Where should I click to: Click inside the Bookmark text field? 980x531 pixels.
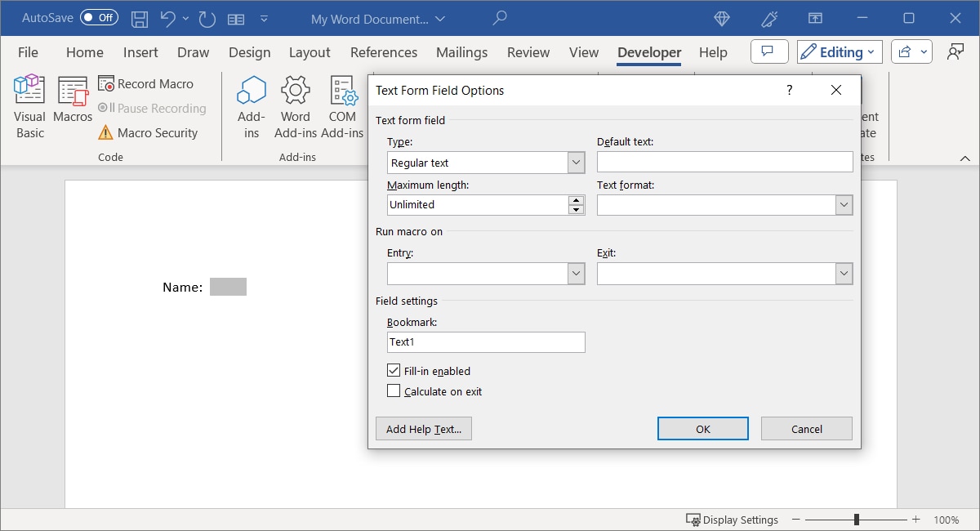[x=486, y=341]
